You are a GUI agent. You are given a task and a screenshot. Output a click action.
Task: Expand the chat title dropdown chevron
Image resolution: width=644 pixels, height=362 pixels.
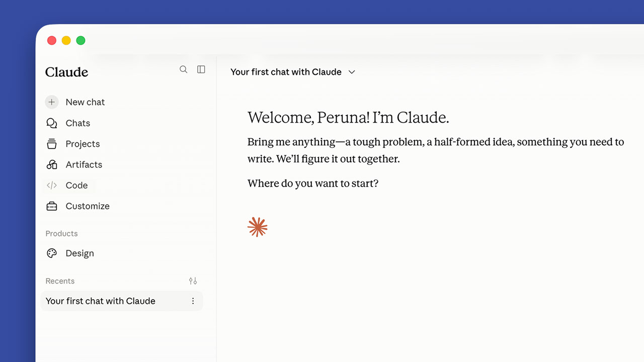(x=352, y=72)
